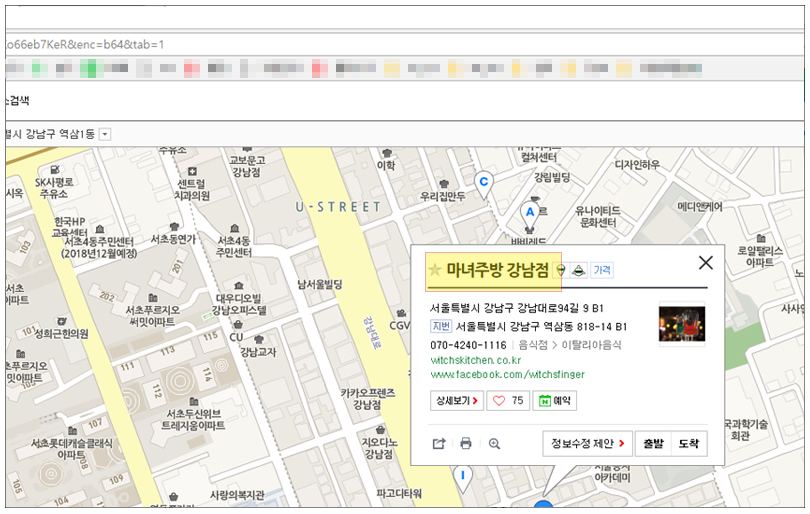Click map marker C

484,185
